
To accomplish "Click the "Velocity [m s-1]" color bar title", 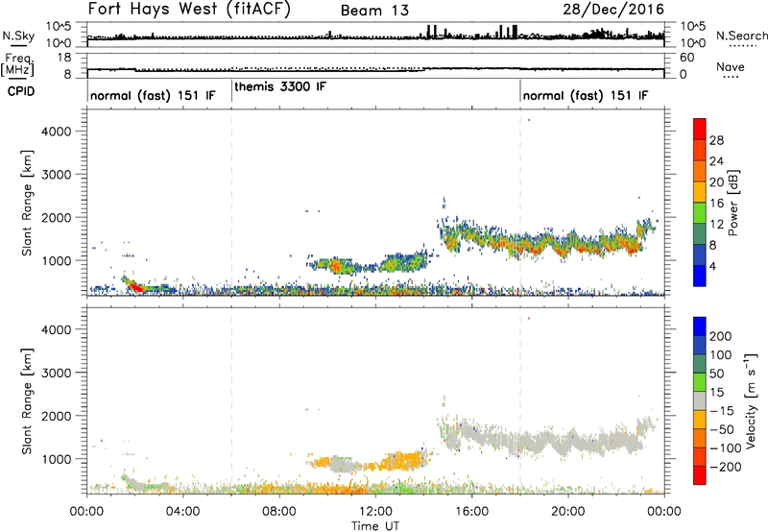I will pos(751,401).
